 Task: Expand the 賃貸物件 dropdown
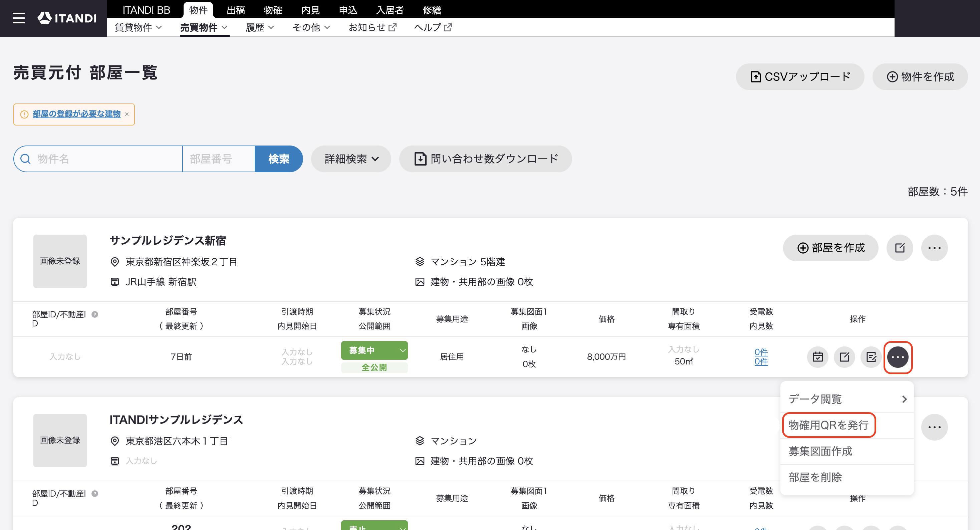139,27
